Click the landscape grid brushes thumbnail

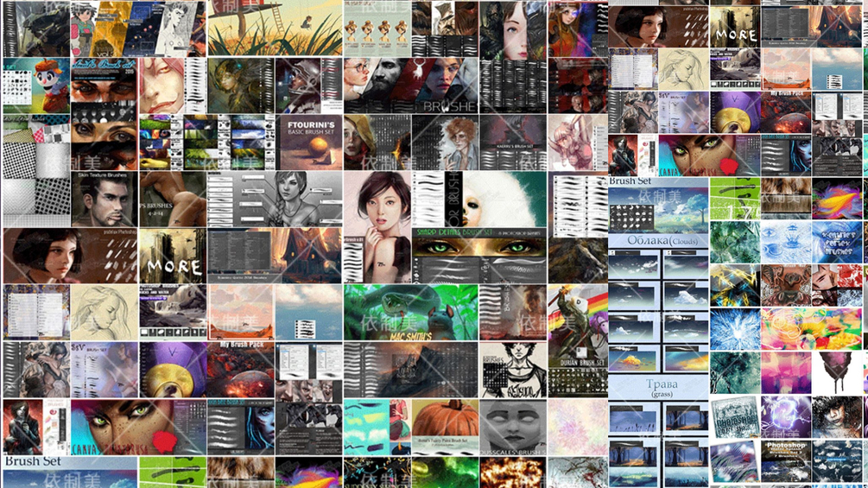pyautogui.click(x=207, y=143)
